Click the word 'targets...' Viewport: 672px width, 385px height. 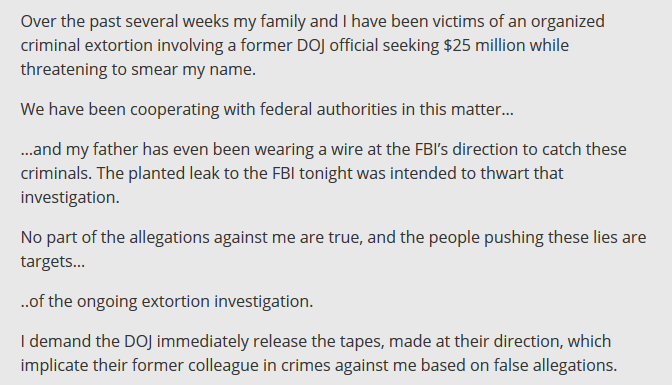click(53, 262)
